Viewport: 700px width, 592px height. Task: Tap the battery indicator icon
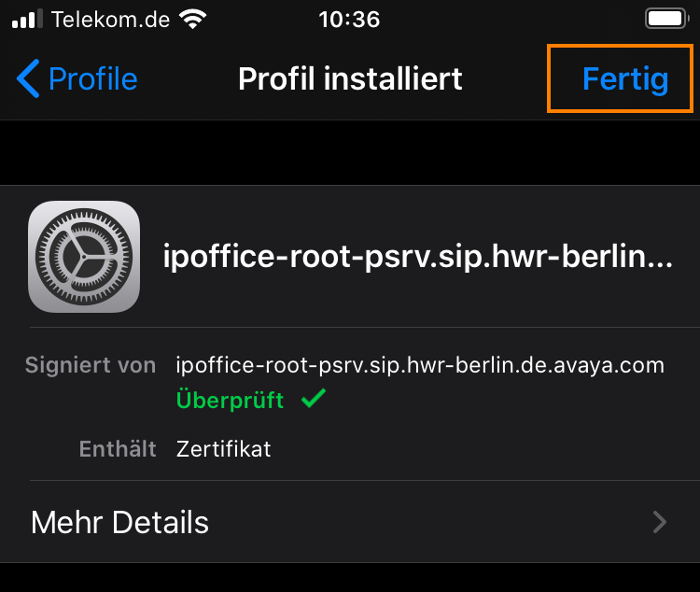(667, 20)
